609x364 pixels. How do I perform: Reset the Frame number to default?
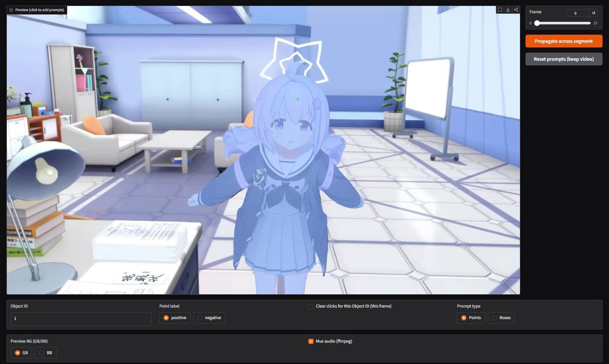click(594, 13)
